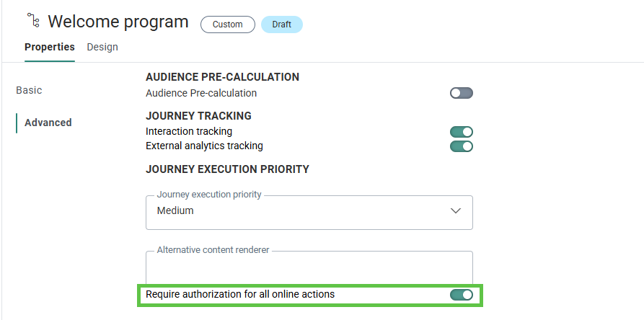Open the Design tab

pos(102,47)
